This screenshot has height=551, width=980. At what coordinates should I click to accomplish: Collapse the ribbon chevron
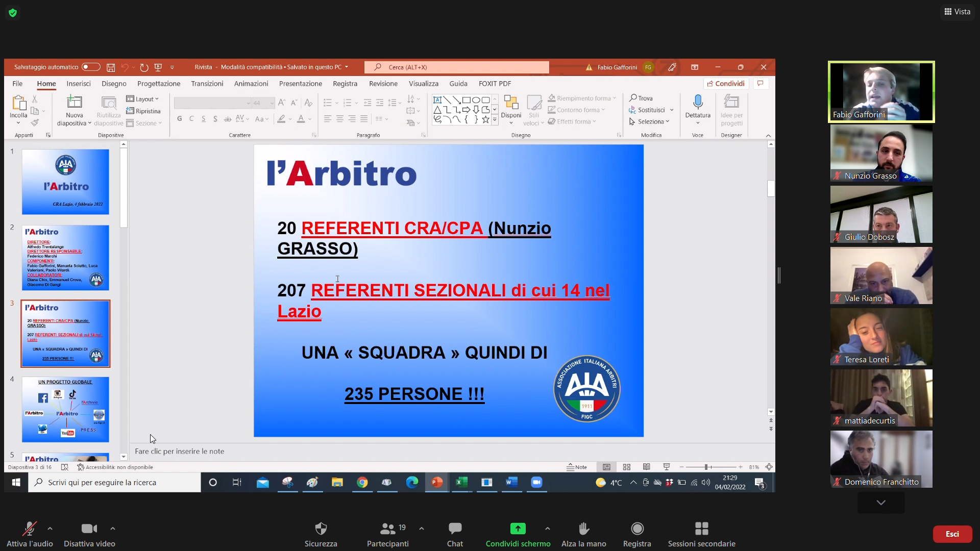[768, 135]
